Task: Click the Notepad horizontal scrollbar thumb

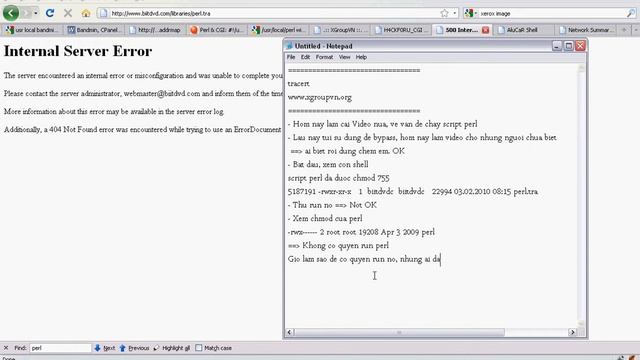Action: 399,332
